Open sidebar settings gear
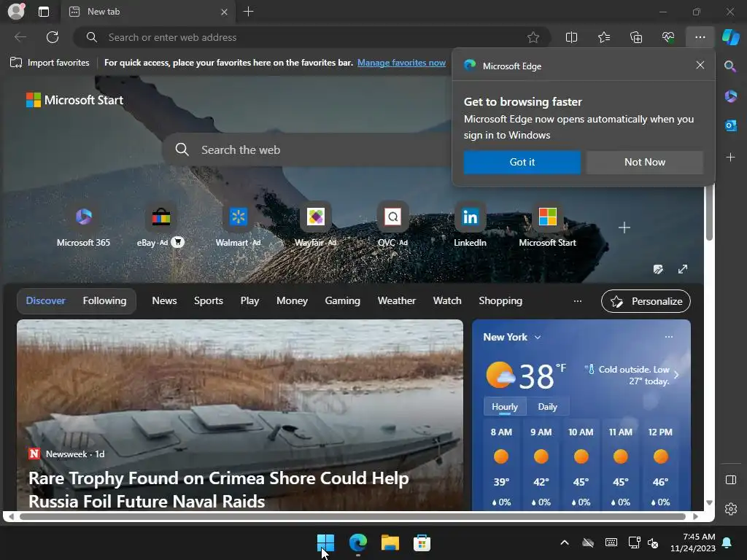This screenshot has width=747, height=560. (x=731, y=509)
